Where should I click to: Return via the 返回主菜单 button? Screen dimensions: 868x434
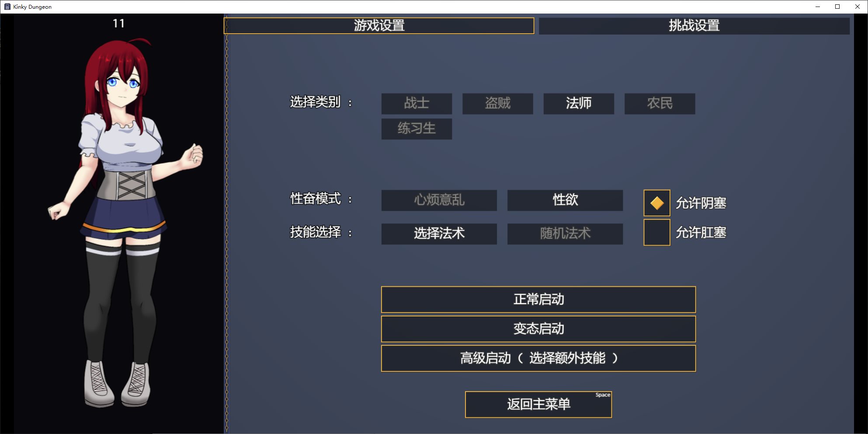click(538, 404)
